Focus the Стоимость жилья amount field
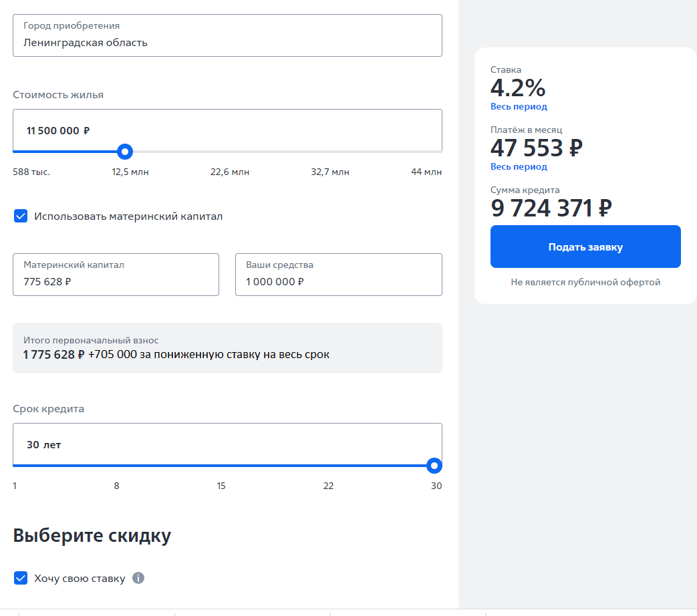The height and width of the screenshot is (616, 697). (x=227, y=130)
